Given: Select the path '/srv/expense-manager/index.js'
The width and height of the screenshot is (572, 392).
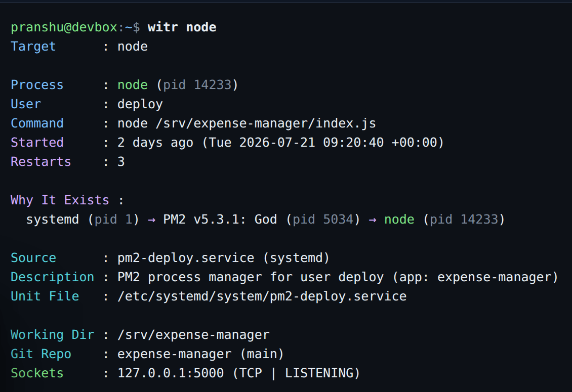Looking at the screenshot, I should 266,123.
